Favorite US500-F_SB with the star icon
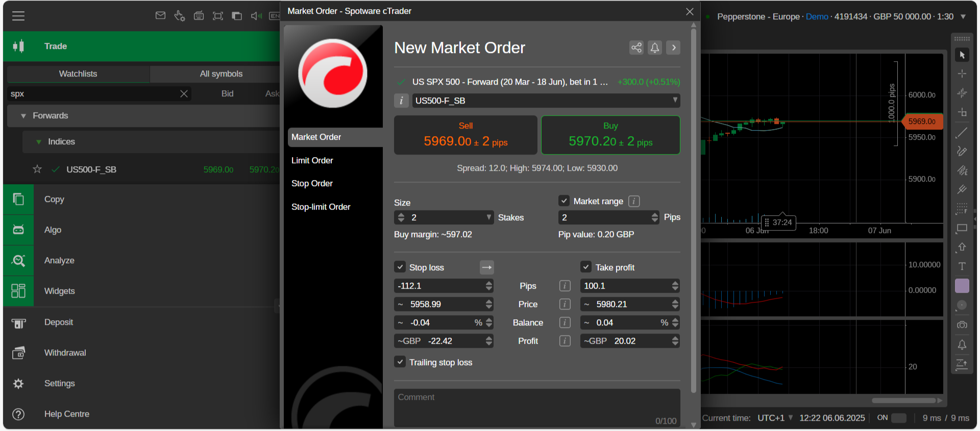Screen dimensions: 980x431 37,169
